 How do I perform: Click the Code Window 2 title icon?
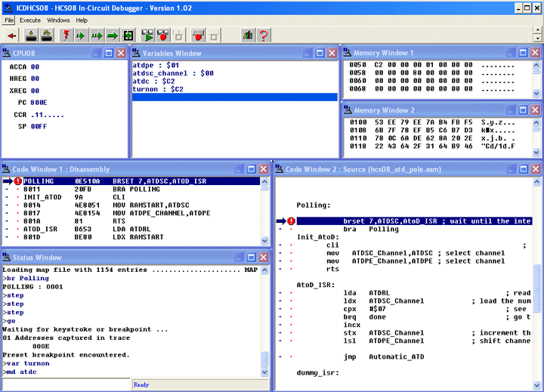tap(280, 169)
